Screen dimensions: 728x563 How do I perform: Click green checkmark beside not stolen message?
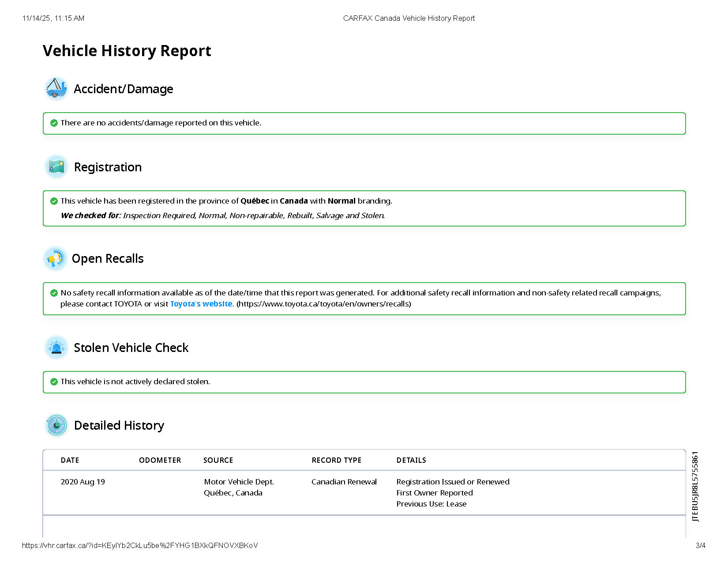(x=54, y=382)
